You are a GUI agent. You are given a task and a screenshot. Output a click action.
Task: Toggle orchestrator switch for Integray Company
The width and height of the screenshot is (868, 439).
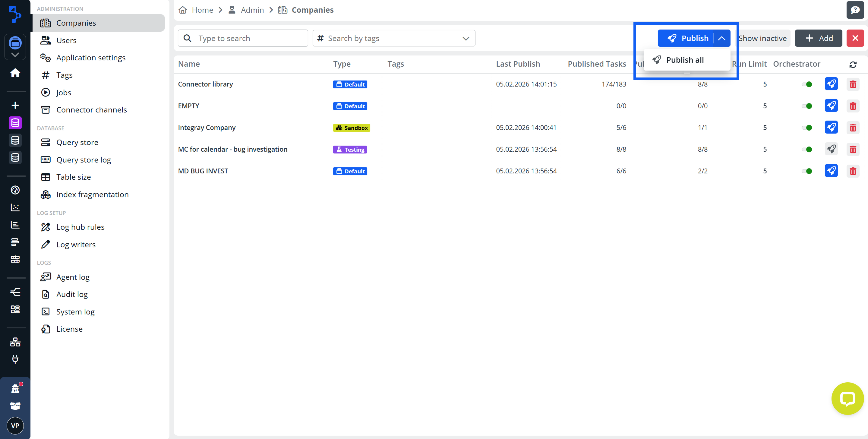(x=807, y=128)
